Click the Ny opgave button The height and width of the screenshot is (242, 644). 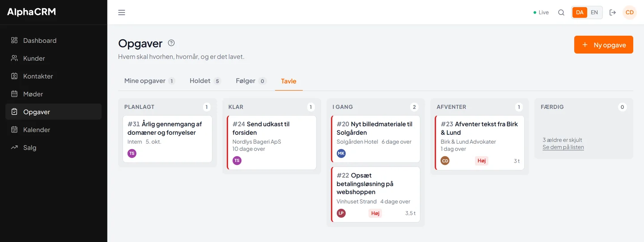pos(604,45)
